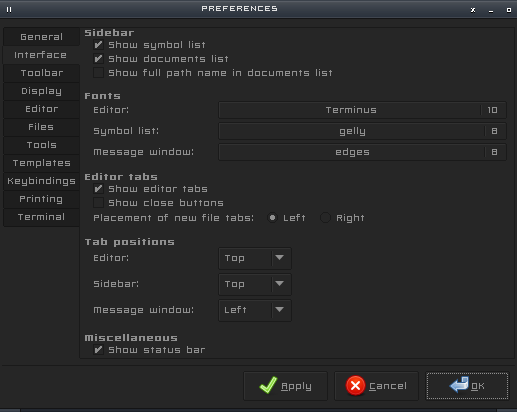Click the Cancel button
The height and width of the screenshot is (412, 517).
tap(376, 386)
